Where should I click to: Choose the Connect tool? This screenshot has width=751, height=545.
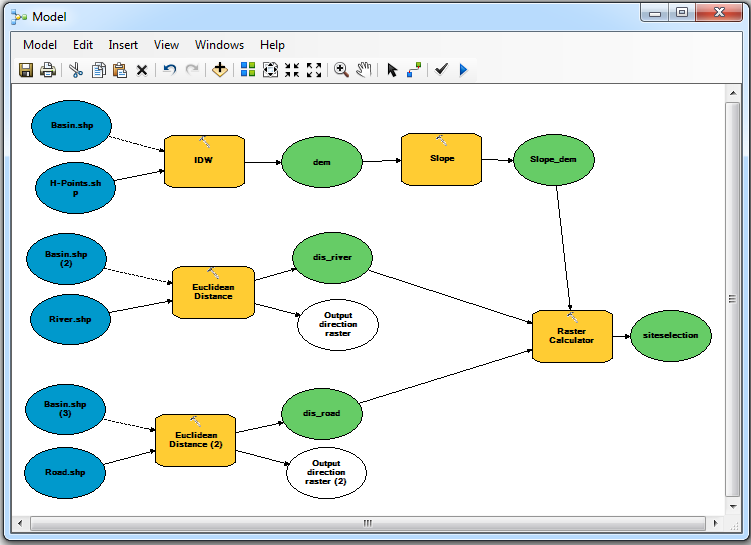click(x=414, y=70)
